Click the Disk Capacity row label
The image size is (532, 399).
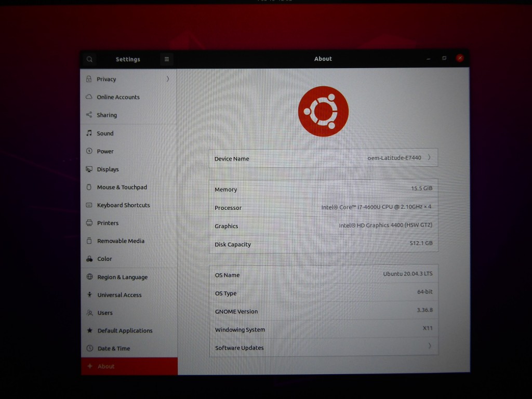[233, 244]
